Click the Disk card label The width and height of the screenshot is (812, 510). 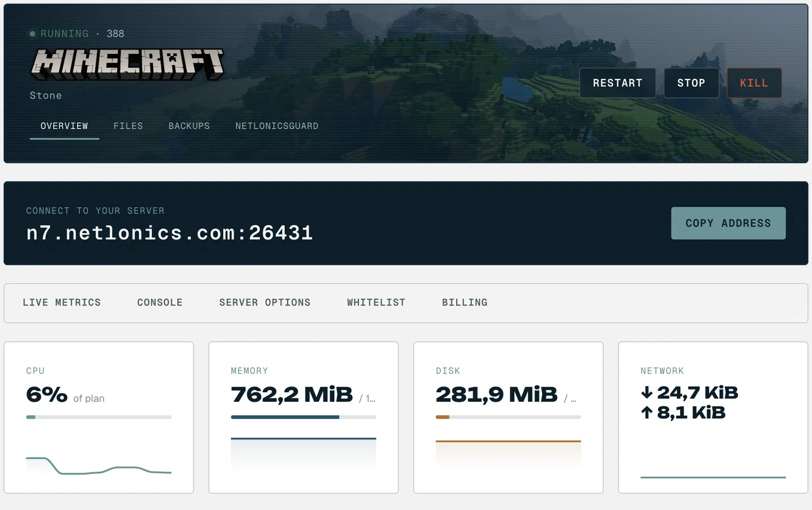coord(448,371)
